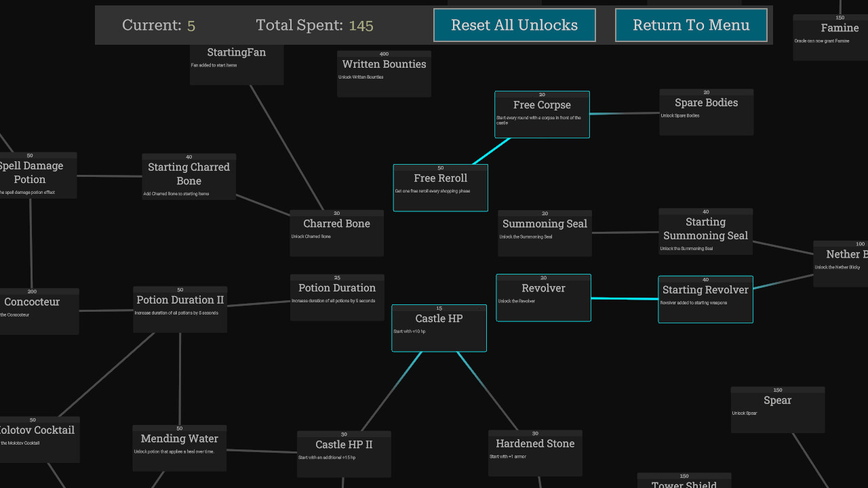Unlock the Castle HP II node
Viewport: 868px width, 488px height.
[344, 454]
